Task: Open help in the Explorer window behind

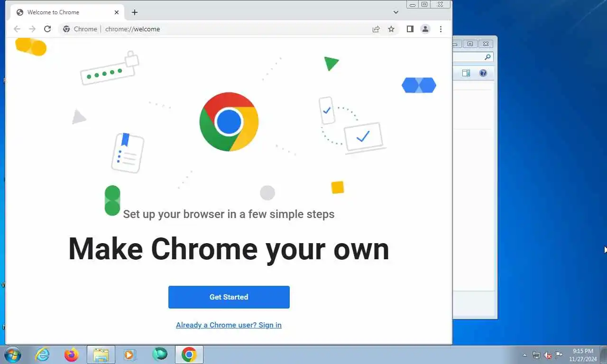Action: tap(483, 73)
